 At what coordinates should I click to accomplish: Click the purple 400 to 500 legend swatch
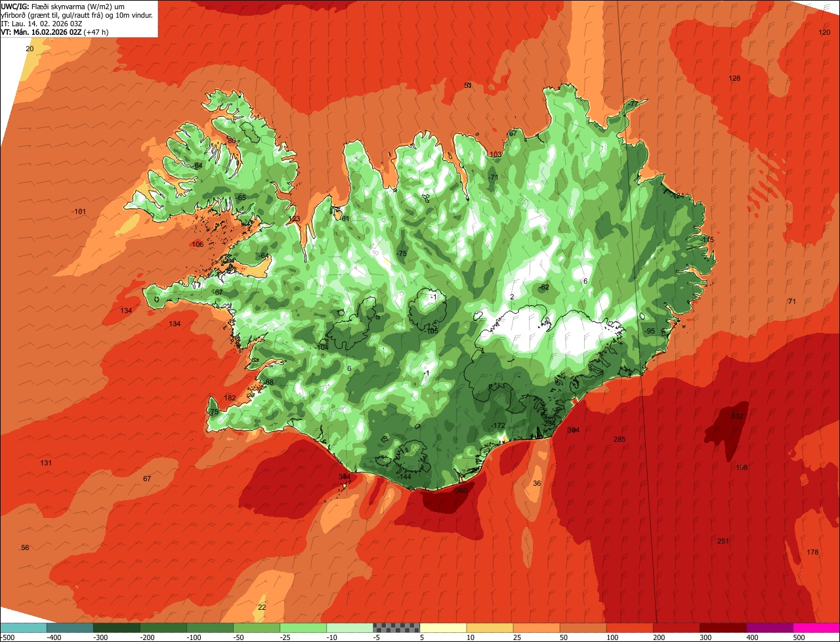click(769, 628)
